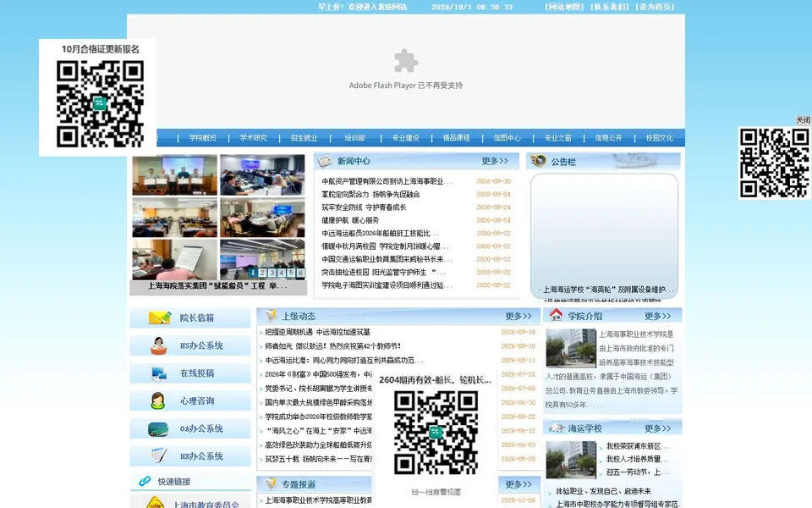Click the 设为首页 link at top

[655, 7]
